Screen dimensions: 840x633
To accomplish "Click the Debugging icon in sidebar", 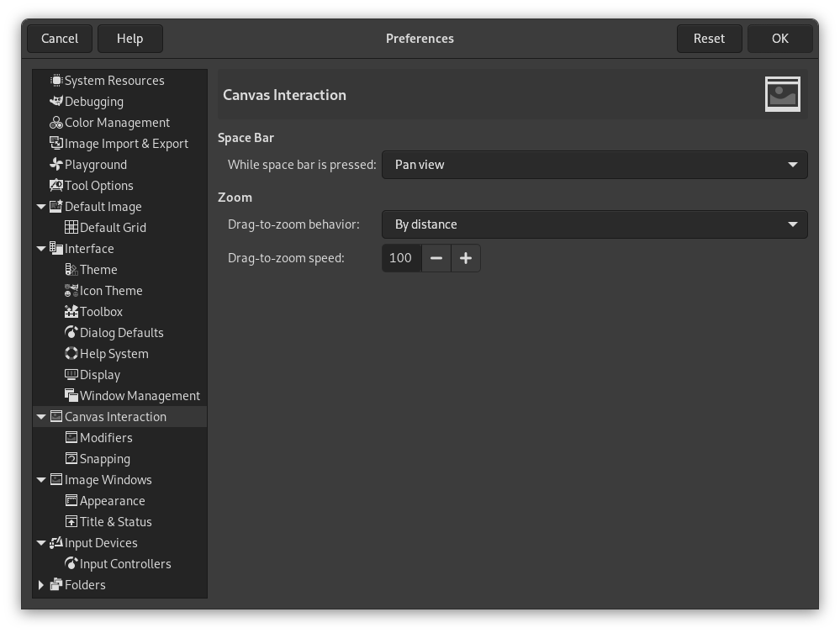I will tap(56, 101).
